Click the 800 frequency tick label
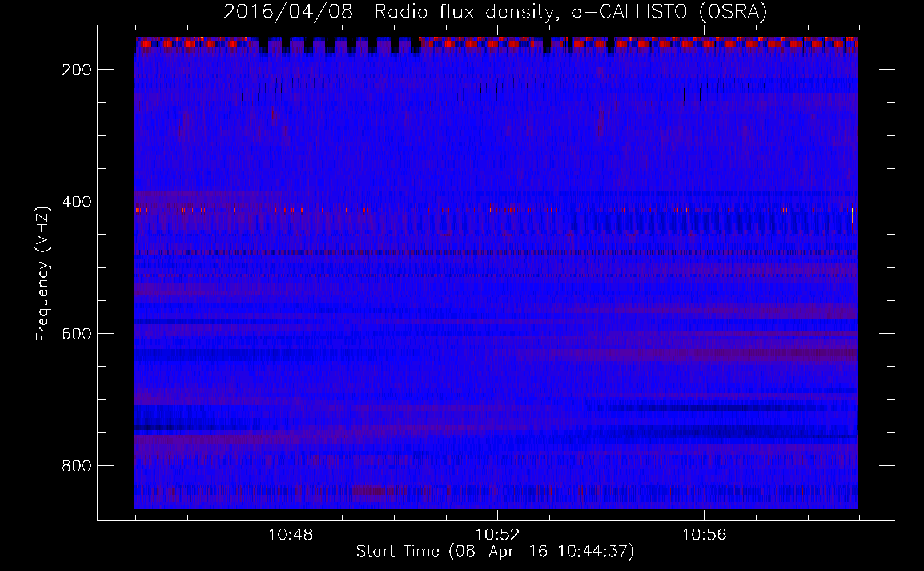 click(x=77, y=467)
